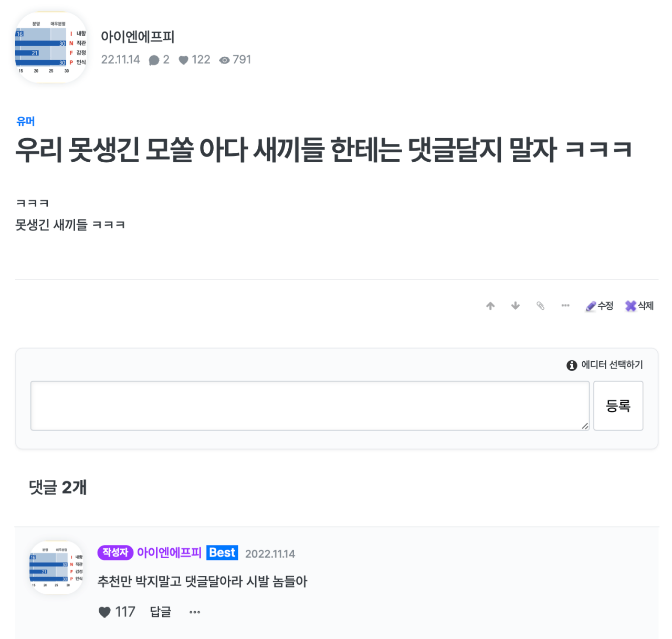Screen dimensions: 672x639
Task: Click the comment bubble icon showing 2
Action: pyautogui.click(x=153, y=59)
